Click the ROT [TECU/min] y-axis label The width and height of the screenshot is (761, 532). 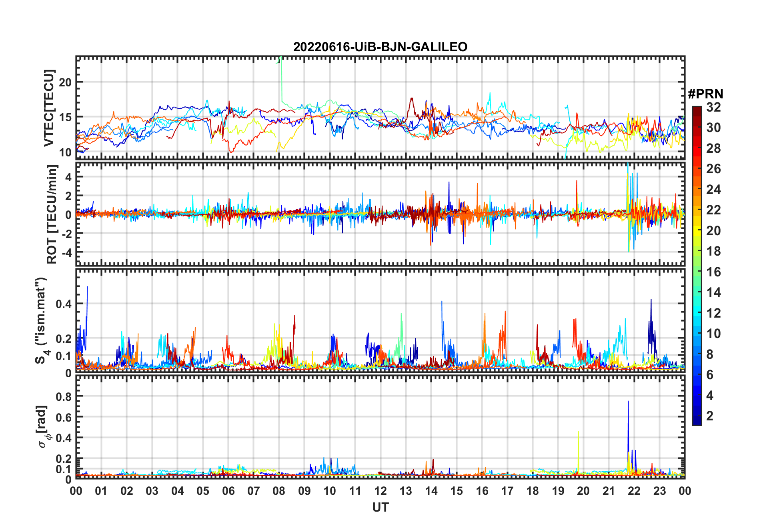tap(52, 214)
